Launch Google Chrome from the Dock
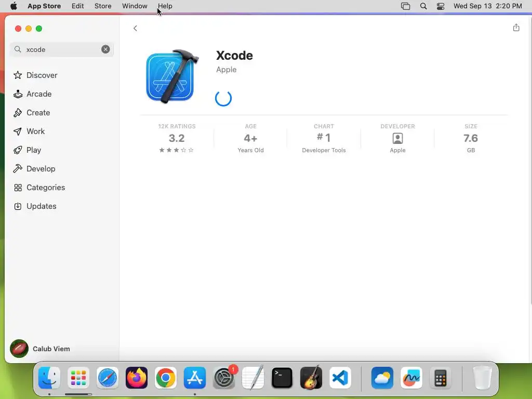The width and height of the screenshot is (532, 399). (x=166, y=378)
